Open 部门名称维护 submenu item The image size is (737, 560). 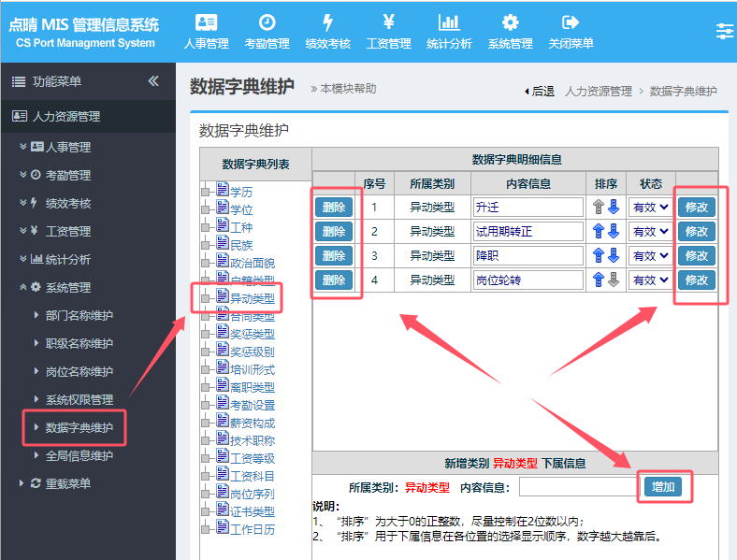tap(79, 315)
